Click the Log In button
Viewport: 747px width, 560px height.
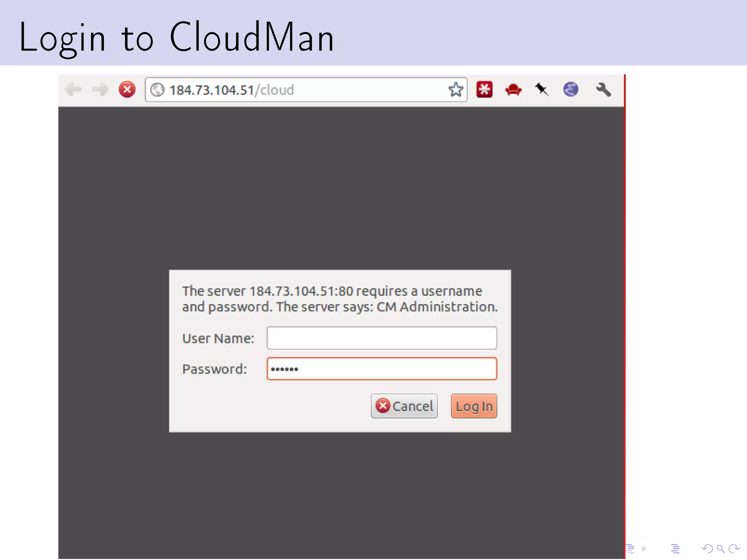474,406
